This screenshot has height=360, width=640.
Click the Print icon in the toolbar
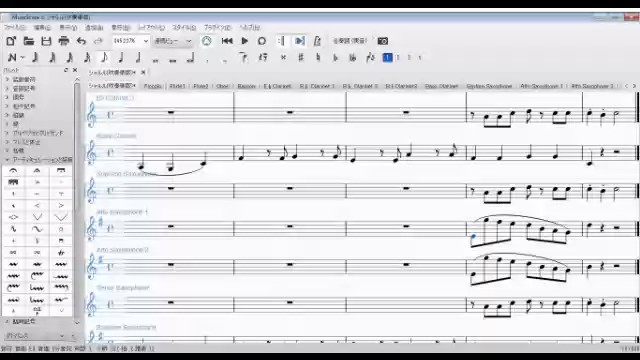pos(64,41)
